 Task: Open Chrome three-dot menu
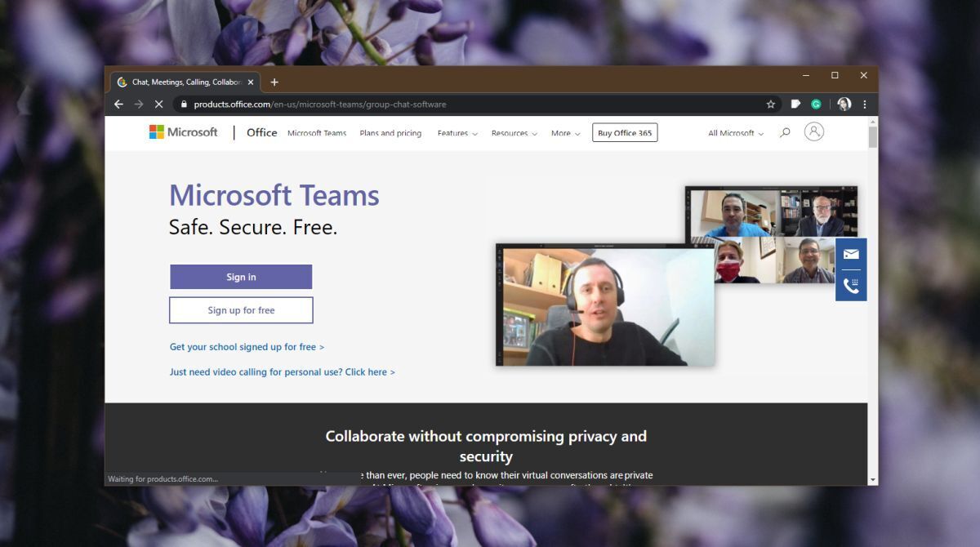click(x=865, y=105)
